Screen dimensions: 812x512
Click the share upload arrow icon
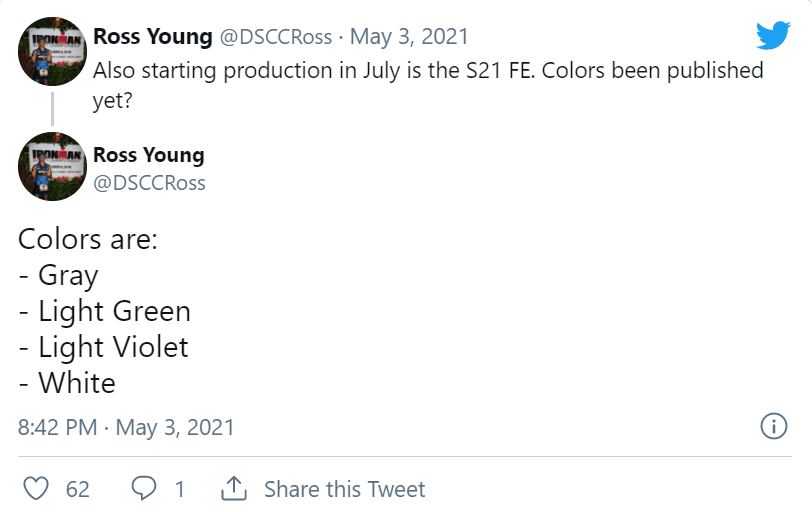click(x=233, y=489)
